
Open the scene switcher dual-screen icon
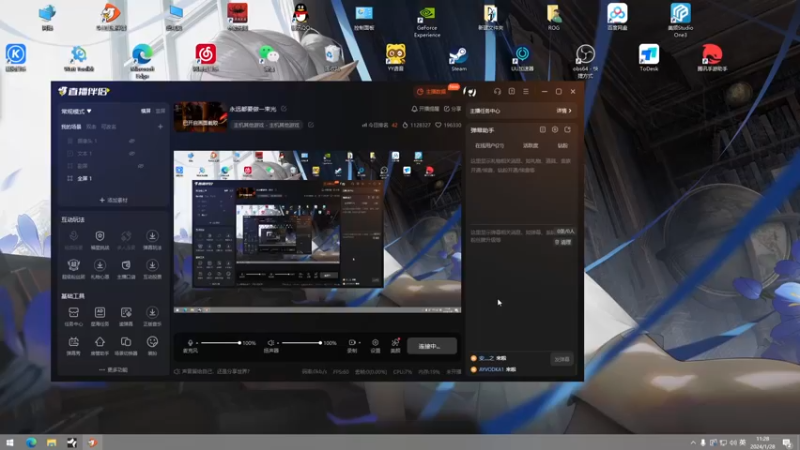[x=126, y=341]
